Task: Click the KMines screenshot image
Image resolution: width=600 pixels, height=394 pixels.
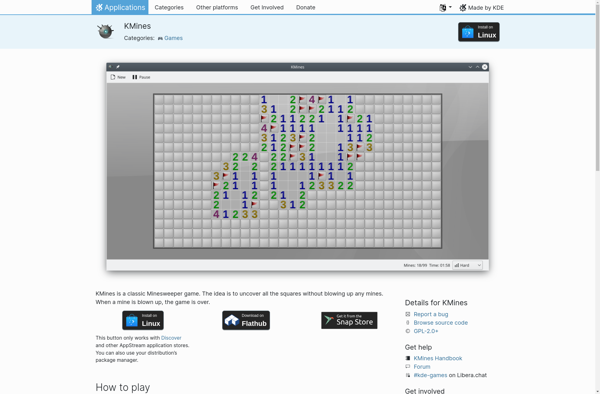Action: (297, 167)
